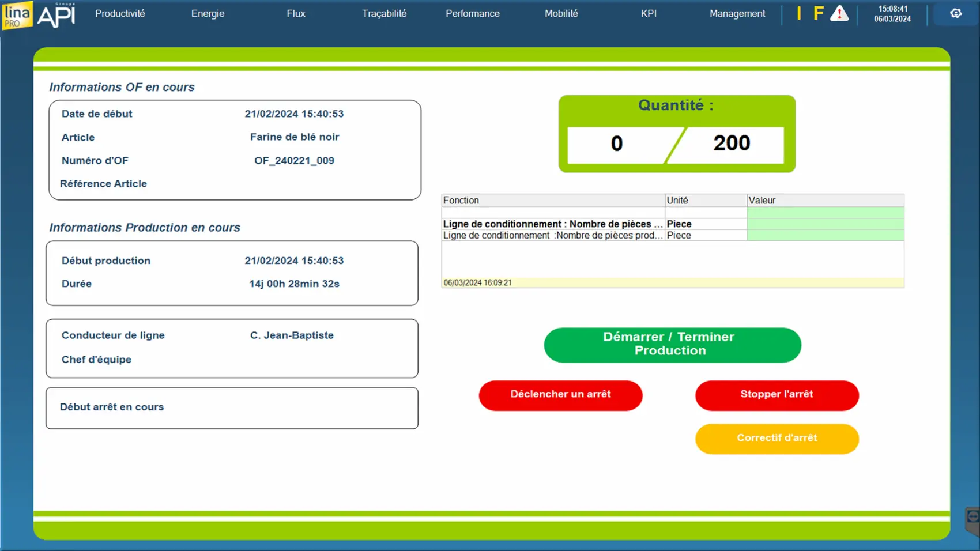Click the target quantity 200 field

point(732,144)
